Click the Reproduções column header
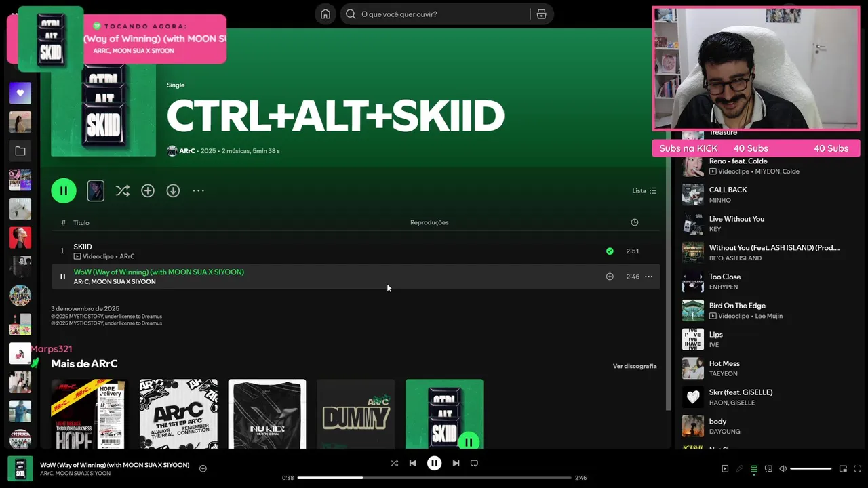 (429, 222)
